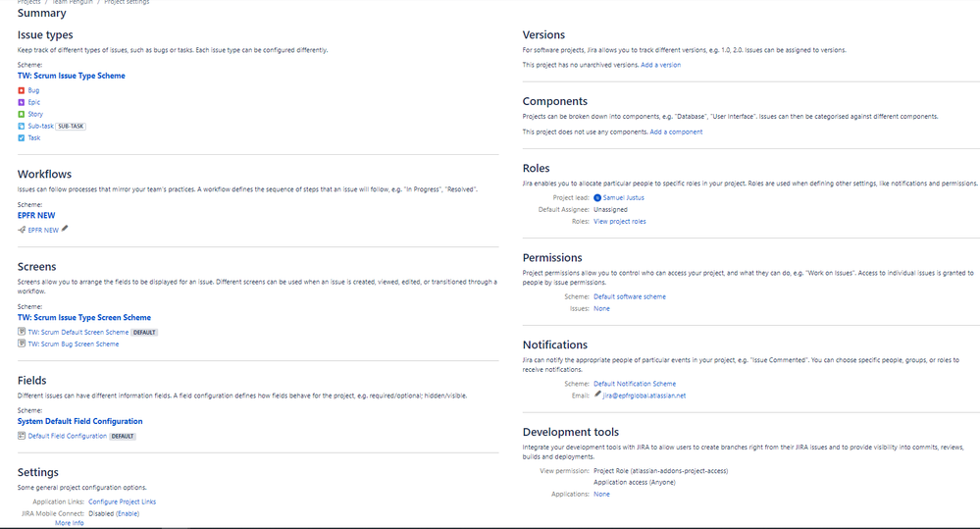Click Configure Project Links
980x529 pixels.
(123, 503)
